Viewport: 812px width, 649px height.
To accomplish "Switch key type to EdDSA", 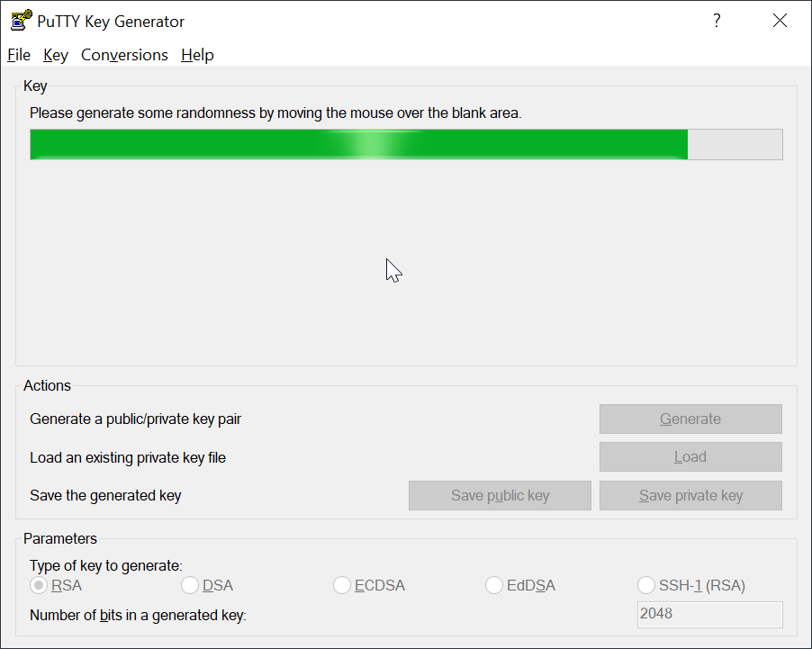I will 494,586.
